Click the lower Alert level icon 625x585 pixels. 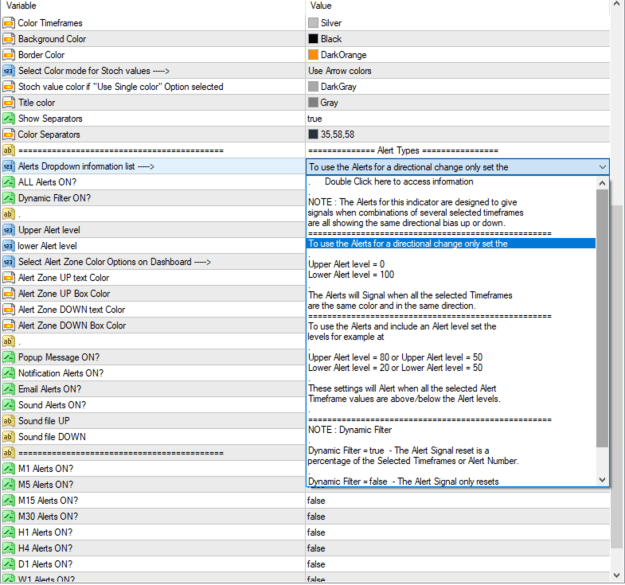(x=8, y=246)
